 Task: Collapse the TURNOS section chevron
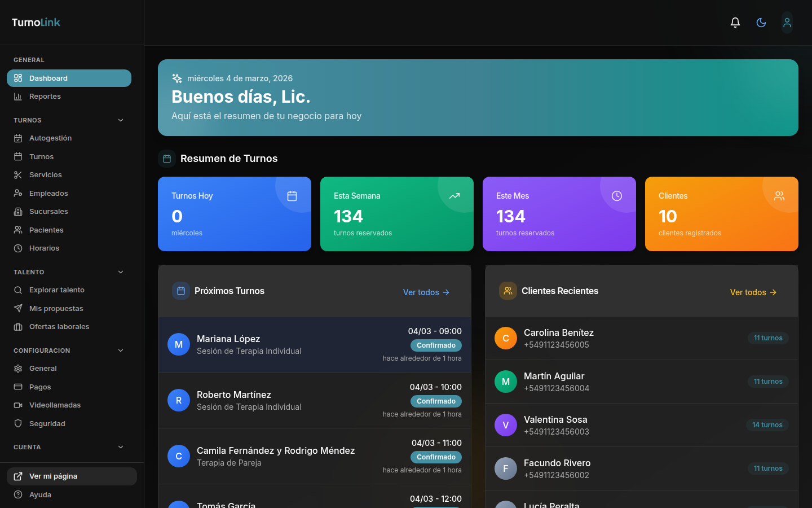pos(120,120)
